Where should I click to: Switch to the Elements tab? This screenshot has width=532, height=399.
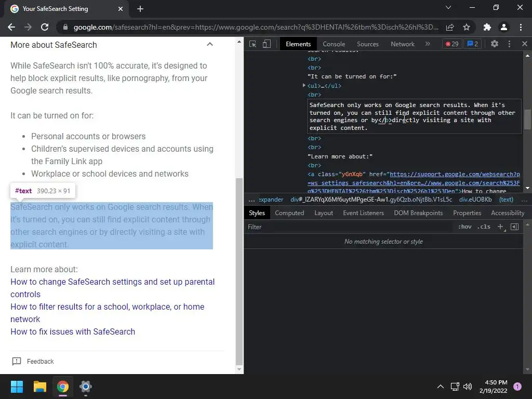pos(298,44)
